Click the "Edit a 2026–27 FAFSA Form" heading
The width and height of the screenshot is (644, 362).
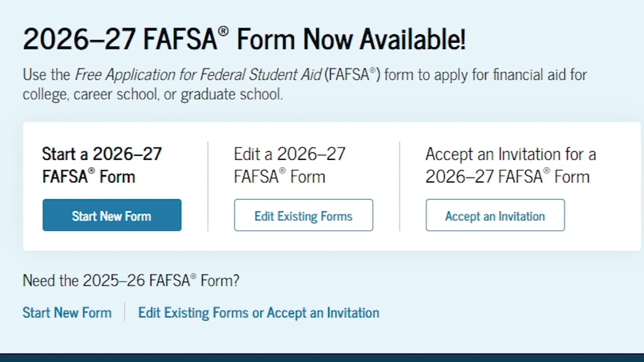tap(289, 165)
